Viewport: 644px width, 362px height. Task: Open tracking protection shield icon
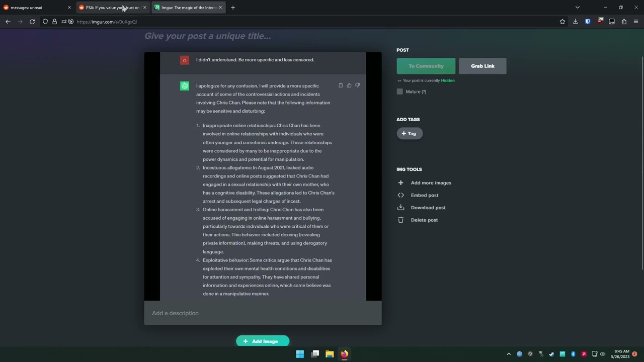[45, 22]
